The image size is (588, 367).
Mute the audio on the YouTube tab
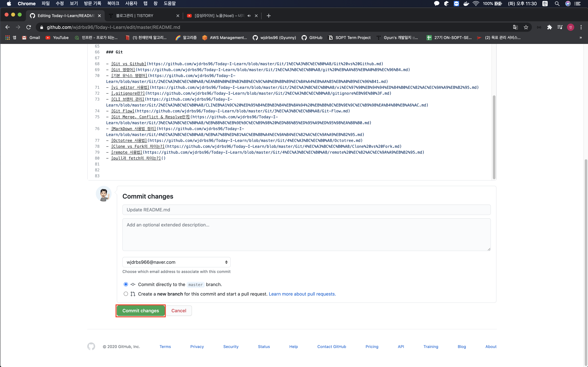(249, 16)
